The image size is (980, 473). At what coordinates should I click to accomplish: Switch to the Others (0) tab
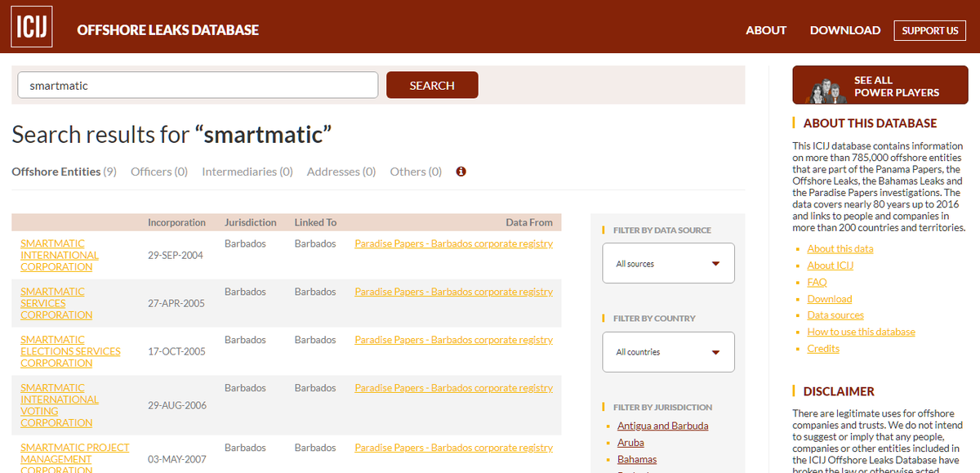(x=416, y=172)
